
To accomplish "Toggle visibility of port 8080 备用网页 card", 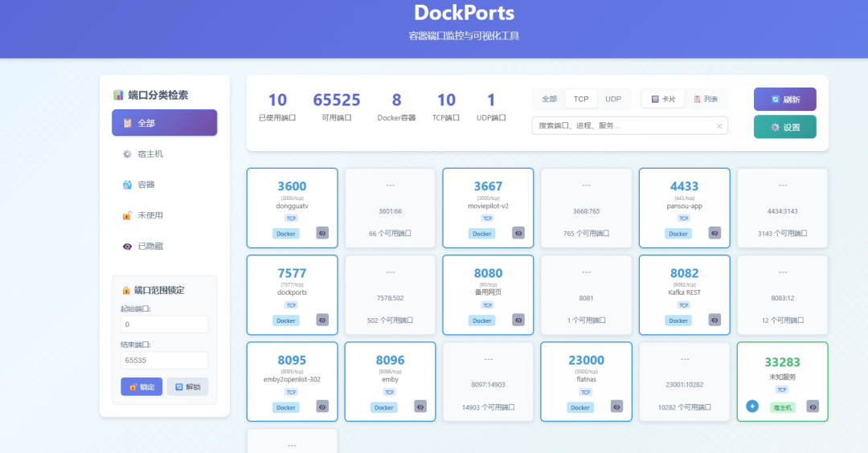I will point(518,320).
